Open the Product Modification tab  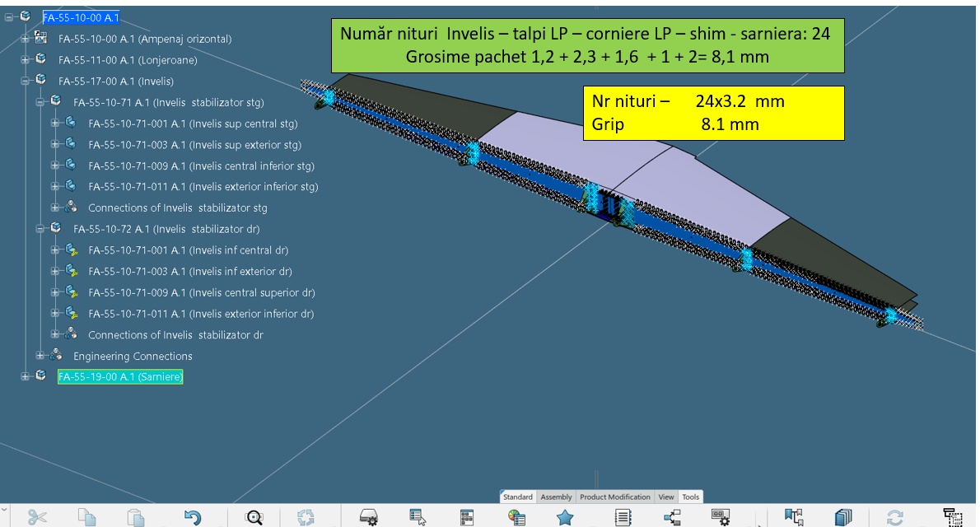(614, 497)
